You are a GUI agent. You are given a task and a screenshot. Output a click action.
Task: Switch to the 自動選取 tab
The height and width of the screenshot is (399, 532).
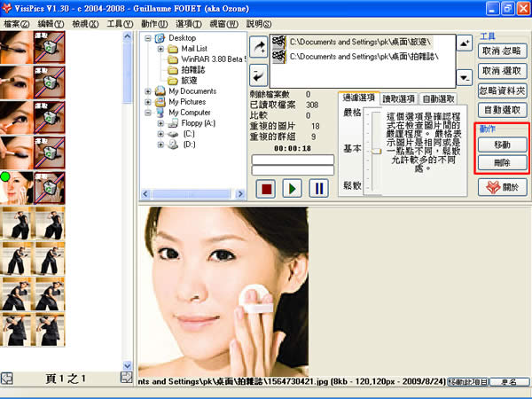click(x=441, y=98)
